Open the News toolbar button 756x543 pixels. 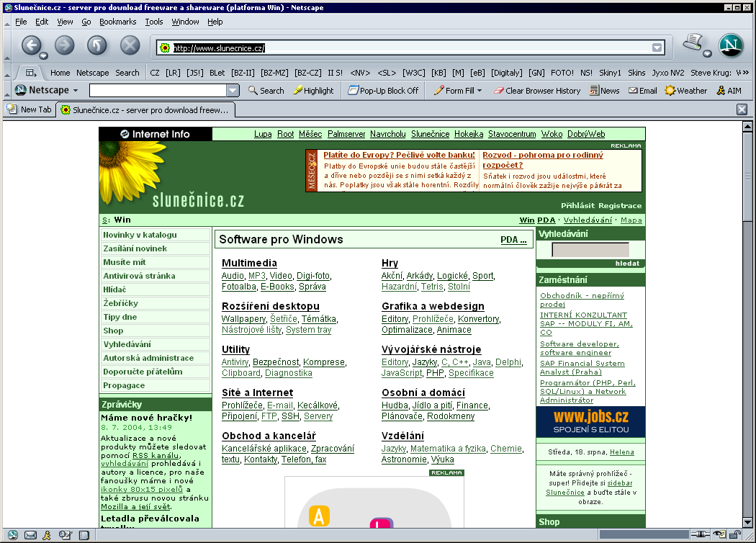coord(605,90)
